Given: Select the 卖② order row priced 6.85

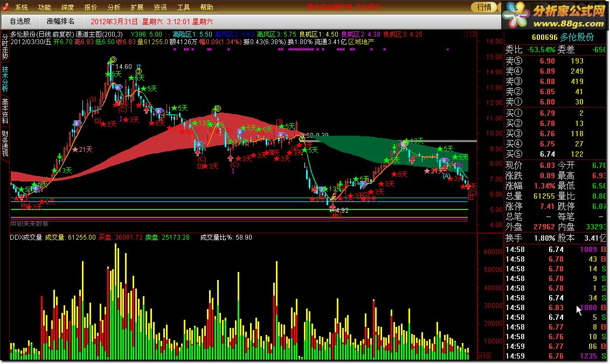Looking at the screenshot, I should 556,92.
